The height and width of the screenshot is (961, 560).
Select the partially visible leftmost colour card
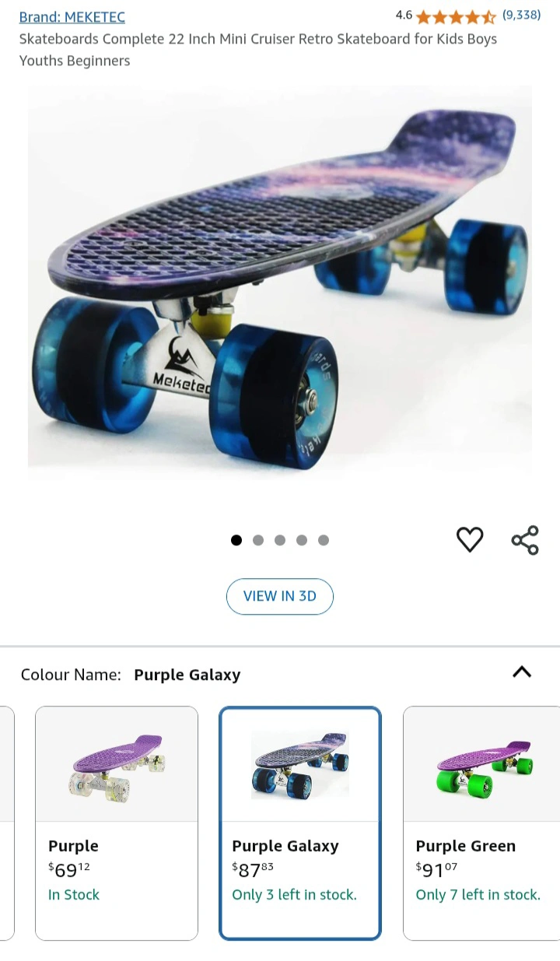(7, 823)
